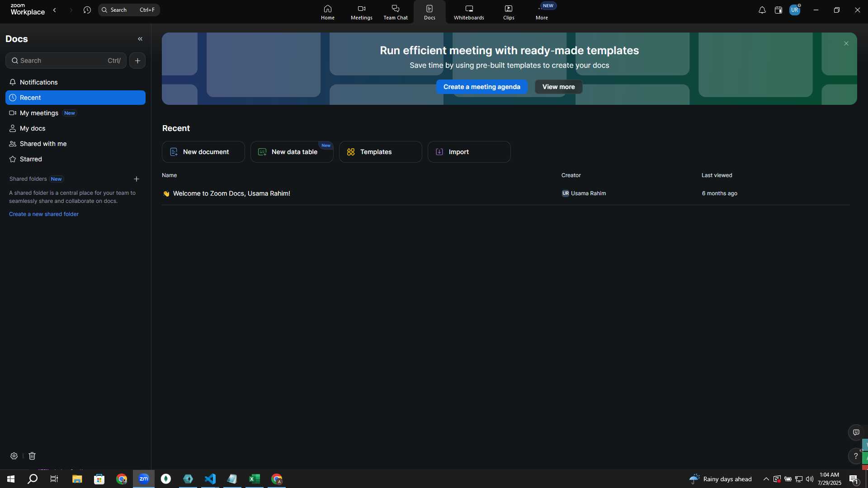Image resolution: width=868 pixels, height=488 pixels.
Task: Open Shared with me
Action: [x=75, y=144]
